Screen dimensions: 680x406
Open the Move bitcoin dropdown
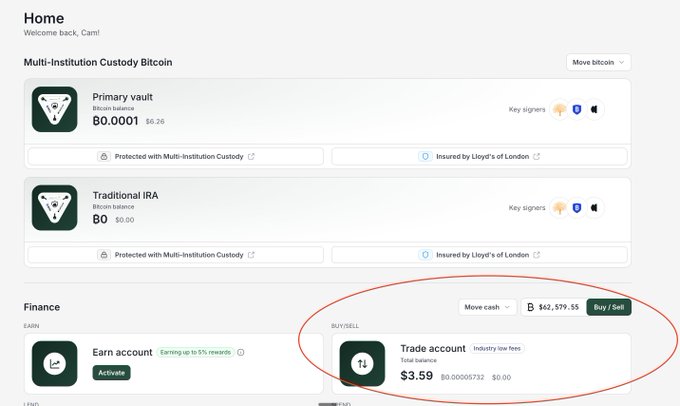click(x=598, y=62)
